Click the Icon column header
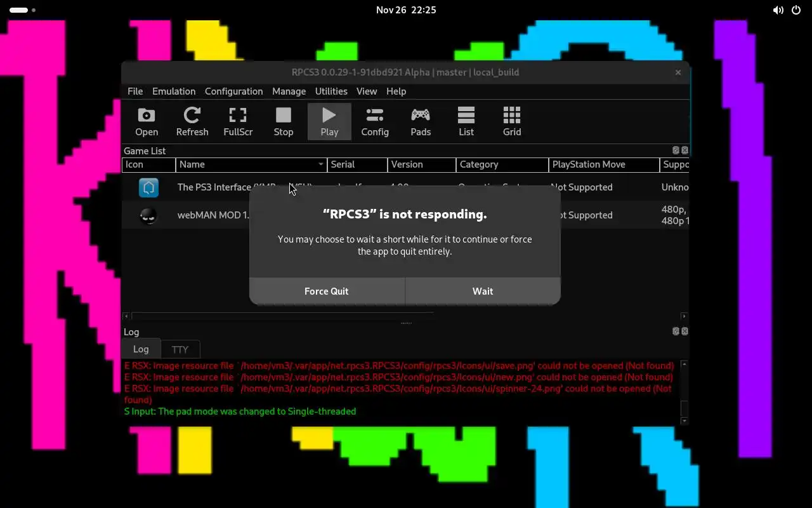 148,164
